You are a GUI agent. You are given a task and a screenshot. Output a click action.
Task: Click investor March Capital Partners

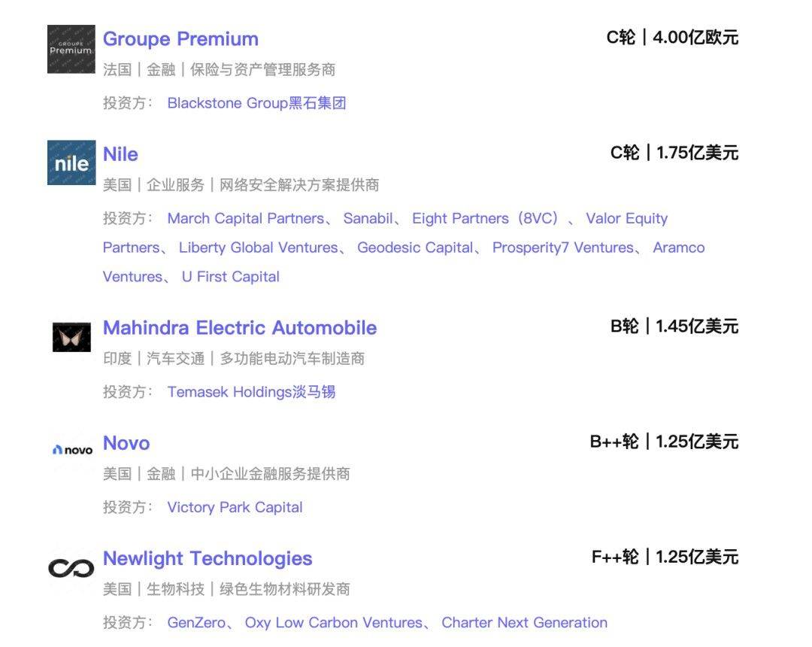click(x=245, y=219)
